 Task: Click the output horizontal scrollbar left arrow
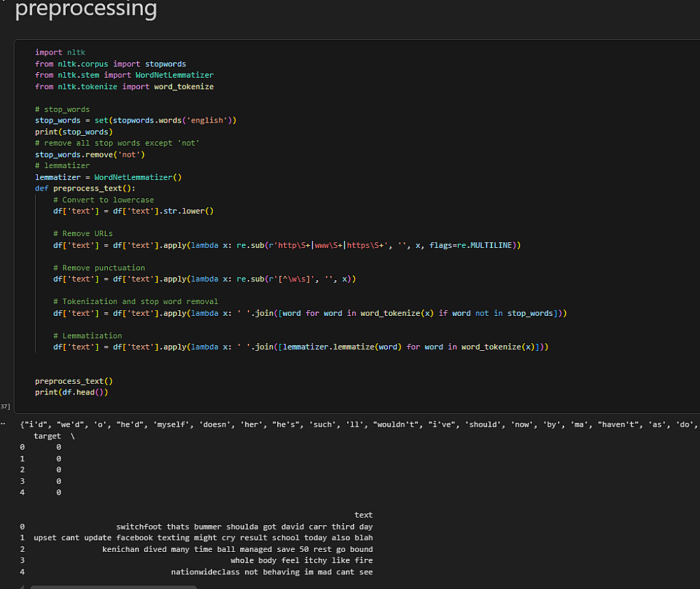point(24,586)
